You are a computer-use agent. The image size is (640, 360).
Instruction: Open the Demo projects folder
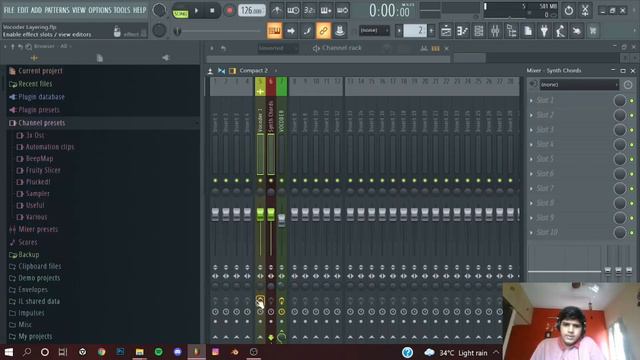(x=39, y=278)
